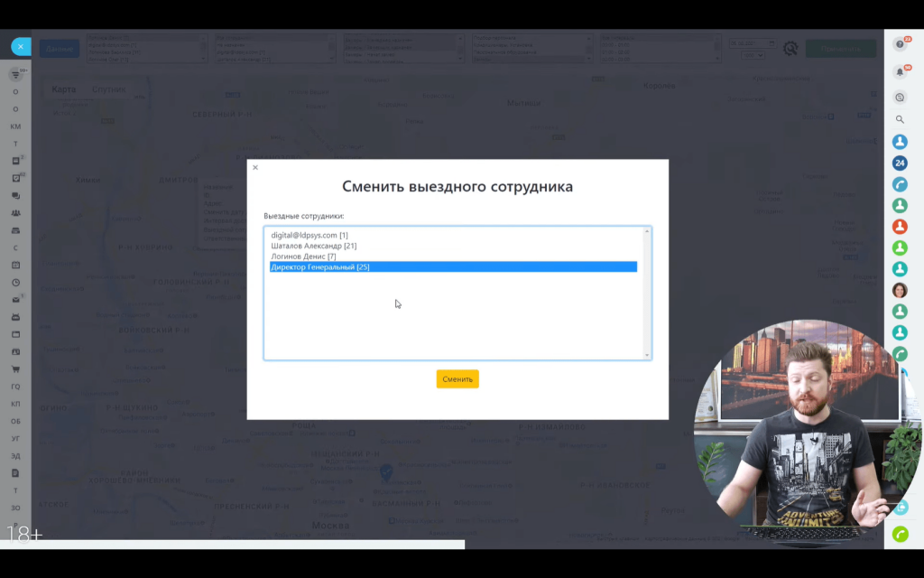Screen dimensions: 924x578
Task: Open the small dropdown below the date field
Action: pos(753,55)
